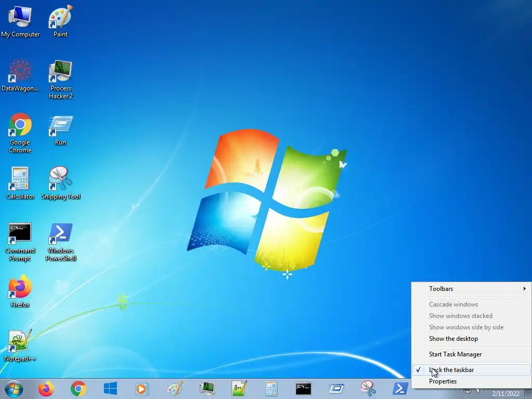Choose Show windows side by side
Image resolution: width=532 pixels, height=399 pixels.
[x=472, y=327]
